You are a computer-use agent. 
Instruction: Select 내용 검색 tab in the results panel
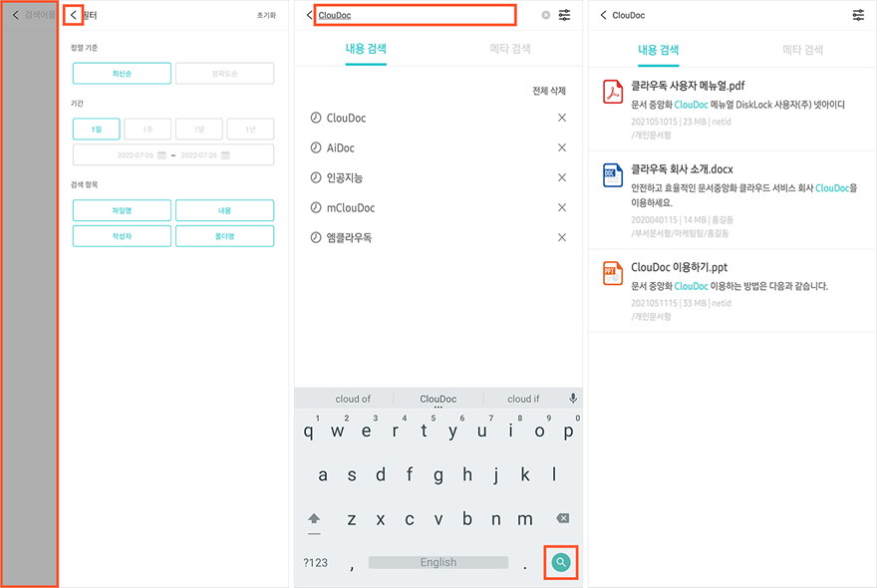(659, 50)
